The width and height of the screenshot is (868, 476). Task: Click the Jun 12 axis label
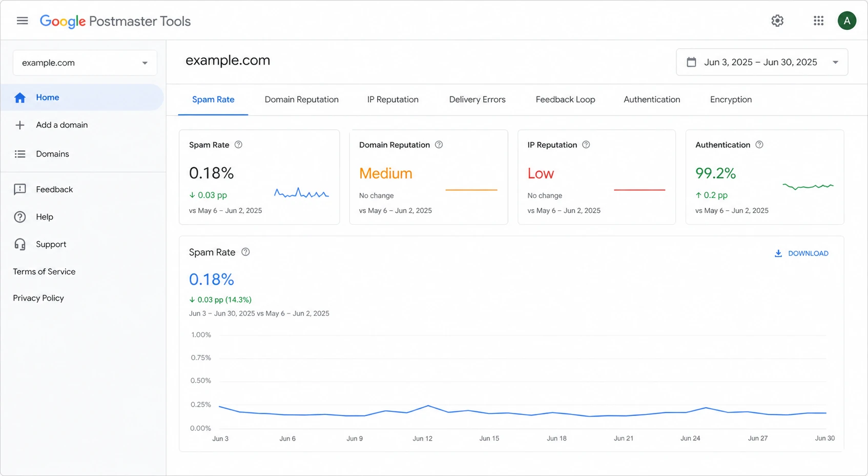click(423, 439)
